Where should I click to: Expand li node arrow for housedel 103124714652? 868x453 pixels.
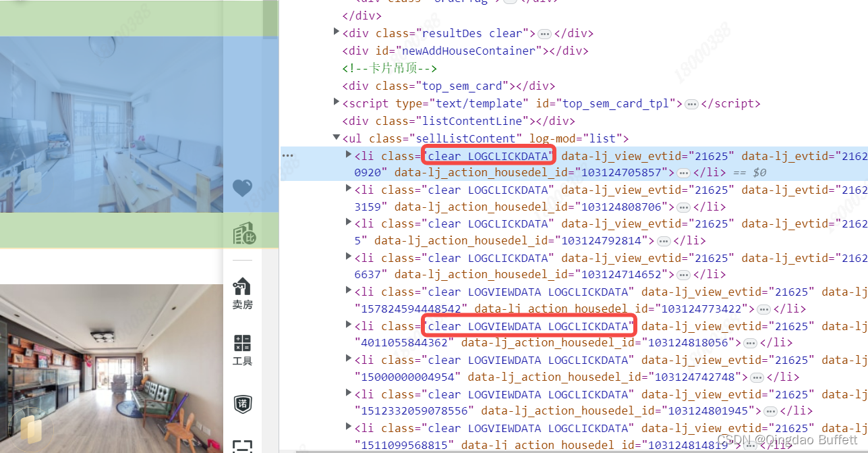[349, 257]
